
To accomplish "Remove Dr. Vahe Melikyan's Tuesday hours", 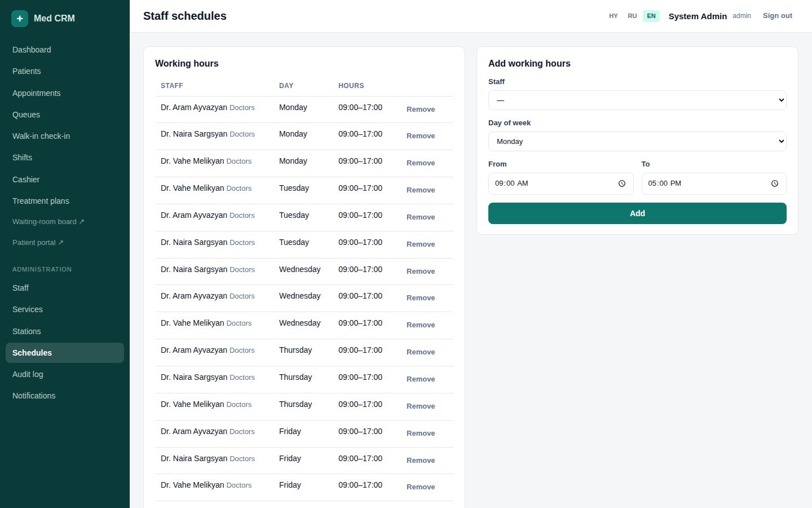I will 421,190.
